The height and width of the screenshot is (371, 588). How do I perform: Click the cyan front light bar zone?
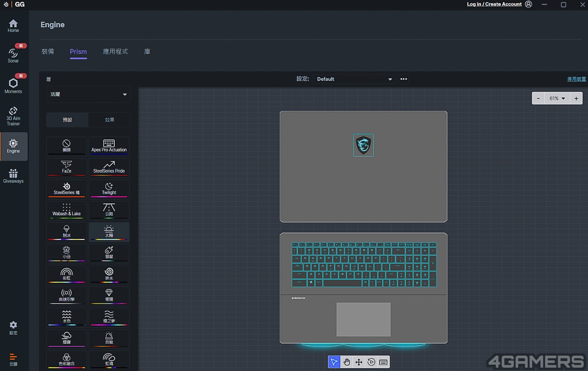pyautogui.click(x=363, y=345)
